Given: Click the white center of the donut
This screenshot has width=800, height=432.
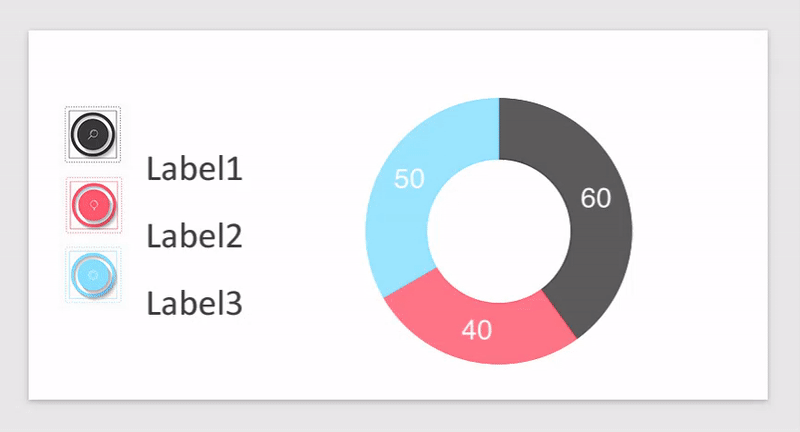Looking at the screenshot, I should (x=499, y=231).
